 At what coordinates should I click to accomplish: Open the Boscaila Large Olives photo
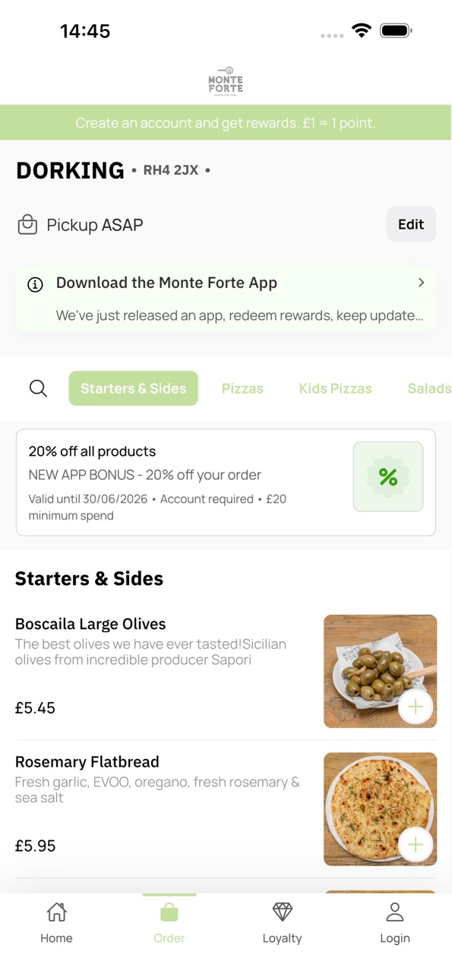(x=380, y=671)
